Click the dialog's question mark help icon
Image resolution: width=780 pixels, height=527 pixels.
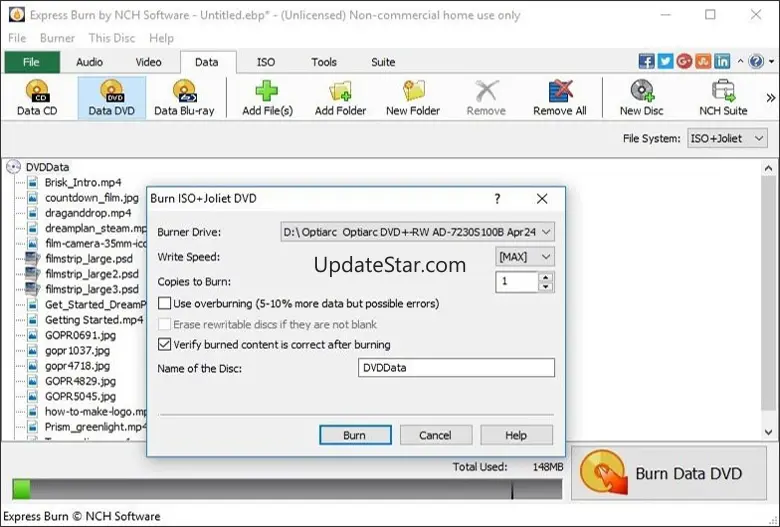[497, 199]
